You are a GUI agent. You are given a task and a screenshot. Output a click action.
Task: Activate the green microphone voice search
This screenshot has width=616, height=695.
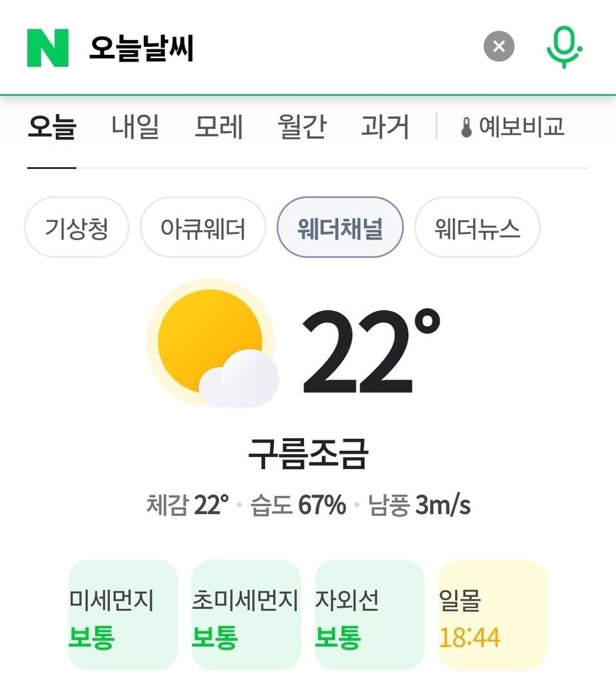pos(563,47)
